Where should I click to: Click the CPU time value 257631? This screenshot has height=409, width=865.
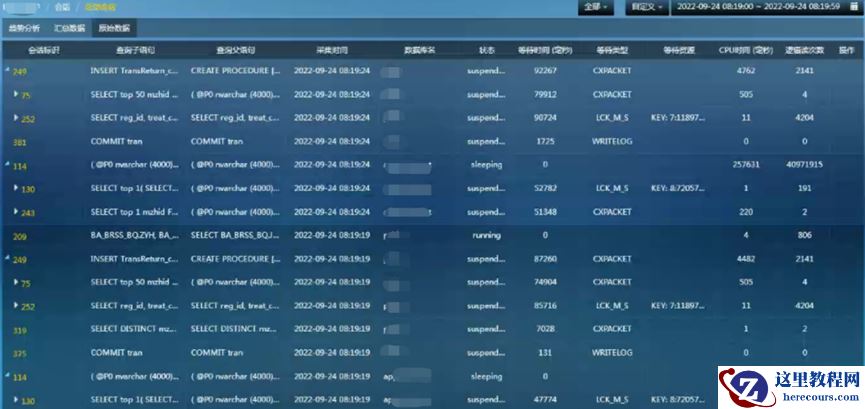tap(746, 164)
